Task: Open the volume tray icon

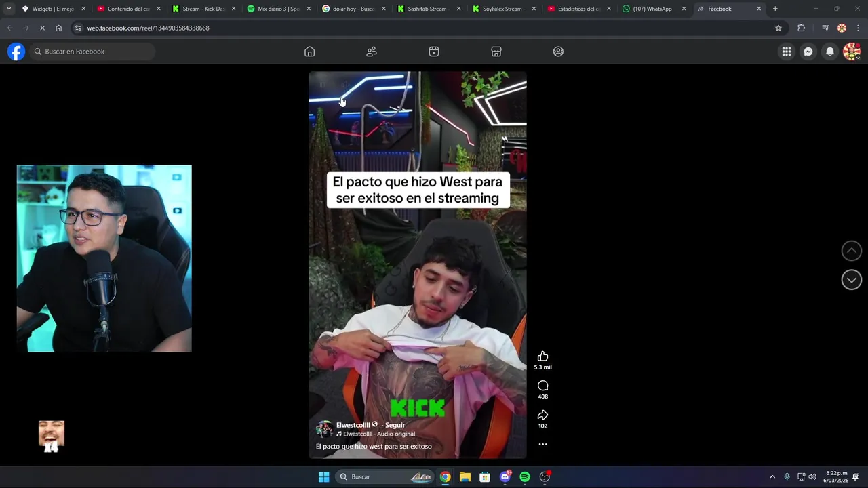Action: pyautogui.click(x=812, y=477)
